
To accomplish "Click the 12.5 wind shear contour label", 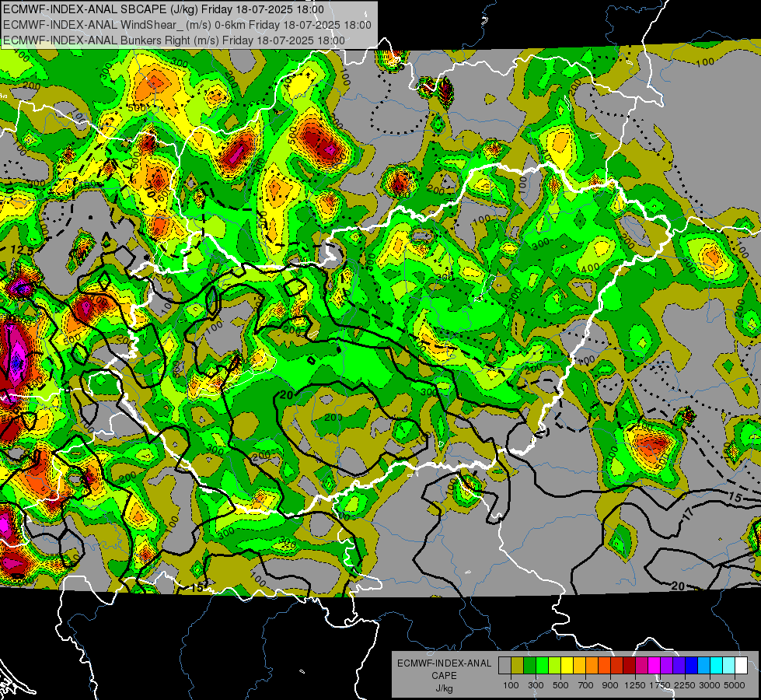I will [x=22, y=251].
